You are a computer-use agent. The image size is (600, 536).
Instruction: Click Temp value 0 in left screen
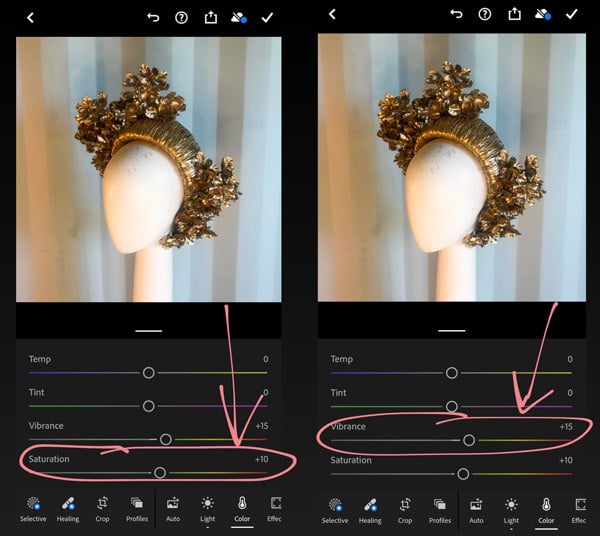266,359
